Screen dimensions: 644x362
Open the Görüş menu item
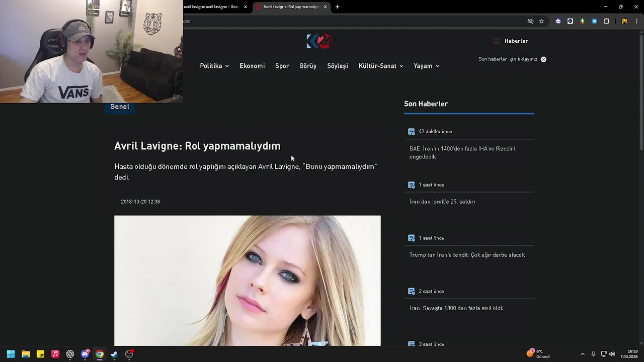308,66
